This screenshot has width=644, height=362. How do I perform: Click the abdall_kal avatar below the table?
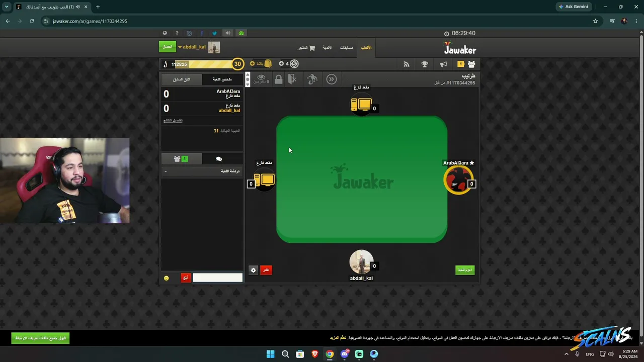(x=361, y=262)
